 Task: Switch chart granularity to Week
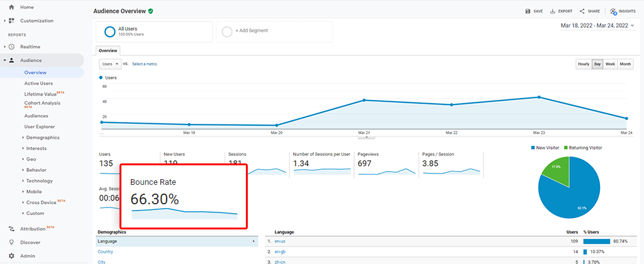click(610, 64)
